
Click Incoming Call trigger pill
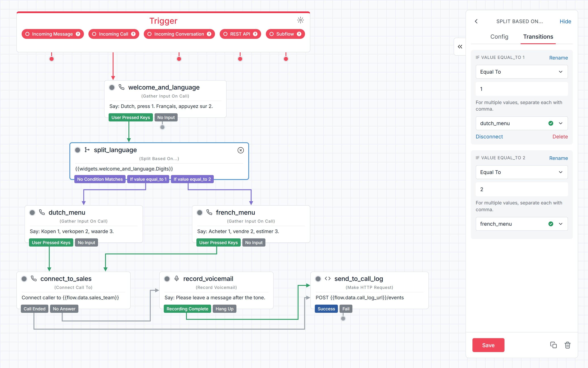[x=114, y=34]
